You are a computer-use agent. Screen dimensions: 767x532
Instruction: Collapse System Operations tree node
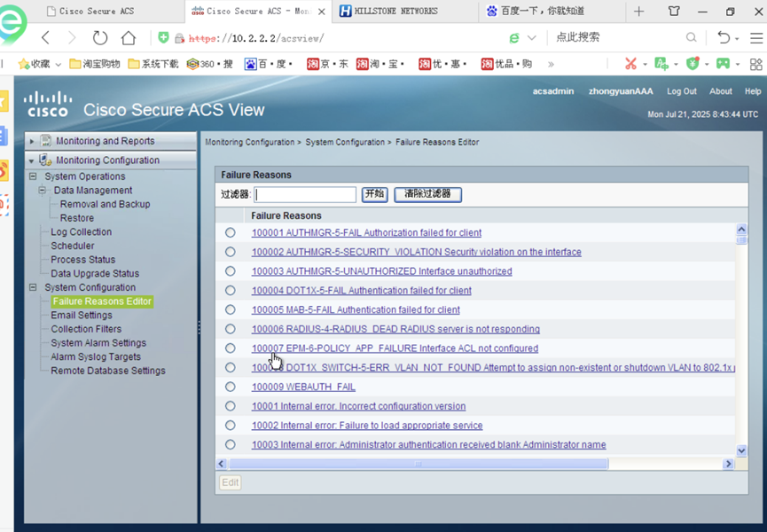point(33,176)
